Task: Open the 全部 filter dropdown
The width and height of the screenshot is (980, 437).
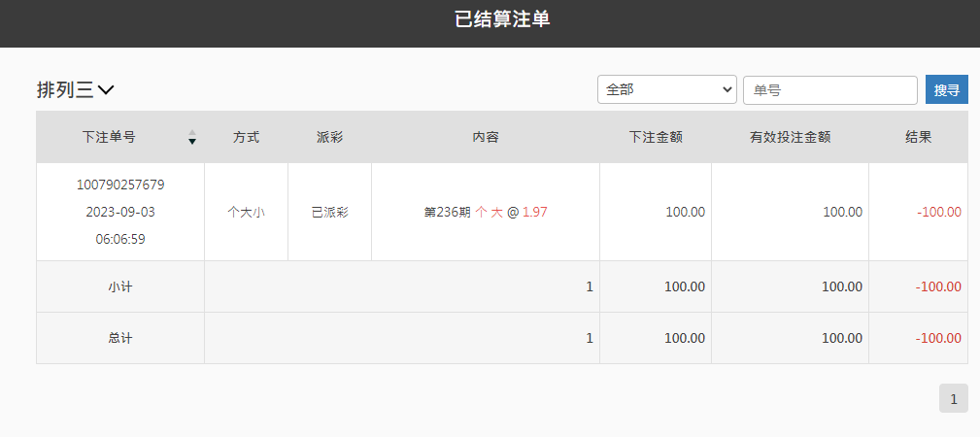Action: [x=667, y=89]
